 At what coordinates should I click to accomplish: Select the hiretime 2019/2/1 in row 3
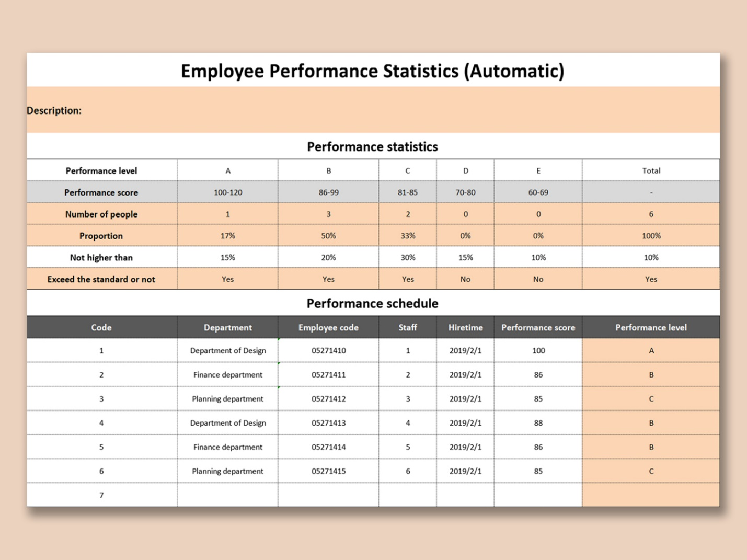pyautogui.click(x=465, y=398)
